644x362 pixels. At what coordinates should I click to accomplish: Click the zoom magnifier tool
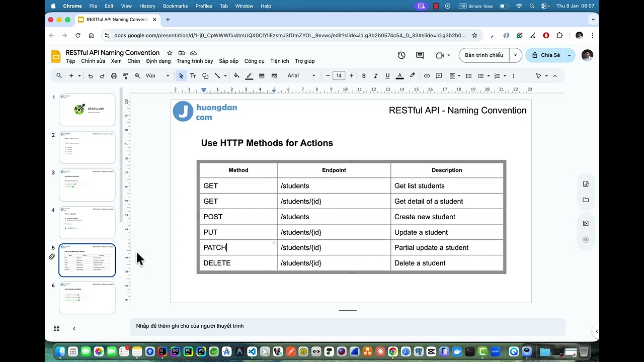pyautogui.click(x=137, y=76)
